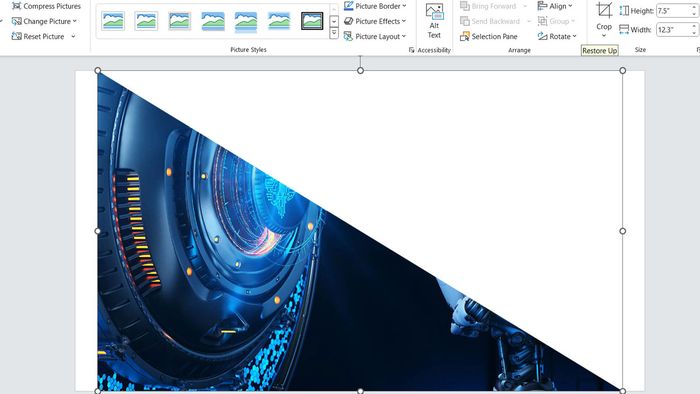Apply the black-framed seventh picture style
Screen dimensions: 700x394
pyautogui.click(x=312, y=21)
